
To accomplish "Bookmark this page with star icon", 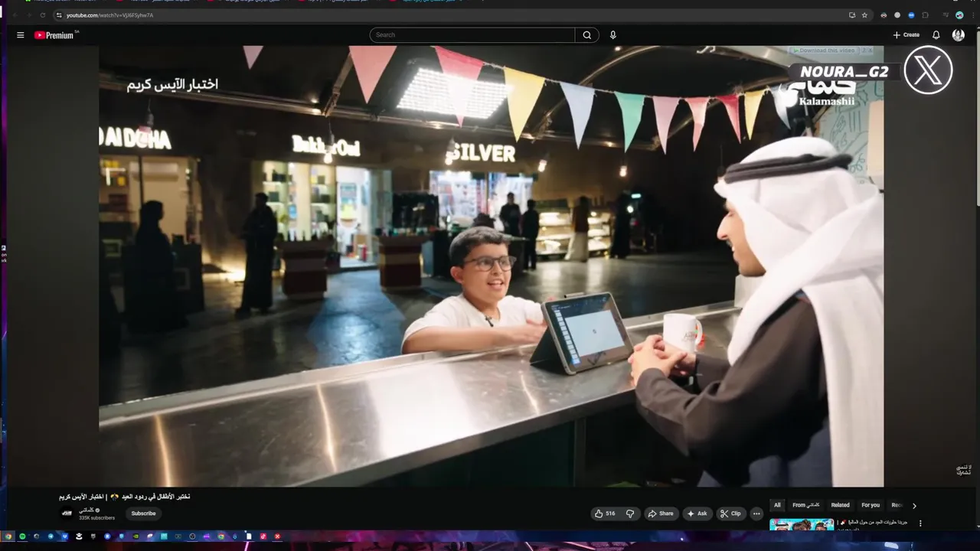I will click(864, 15).
